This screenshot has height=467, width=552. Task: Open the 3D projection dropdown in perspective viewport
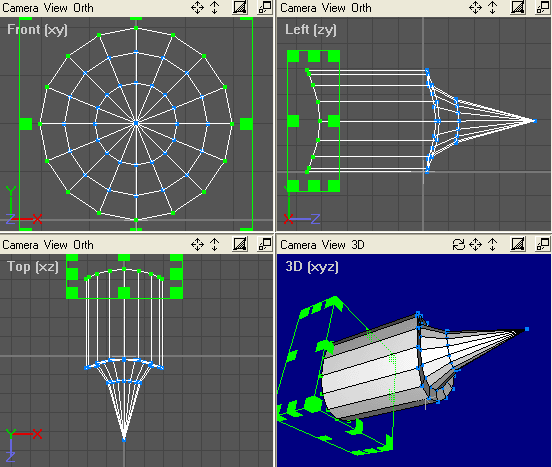point(358,245)
